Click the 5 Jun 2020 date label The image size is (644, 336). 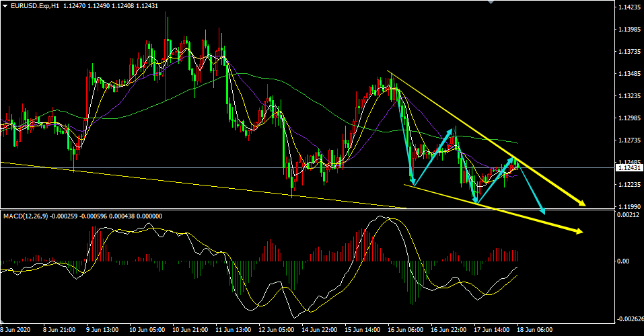(x=15, y=331)
